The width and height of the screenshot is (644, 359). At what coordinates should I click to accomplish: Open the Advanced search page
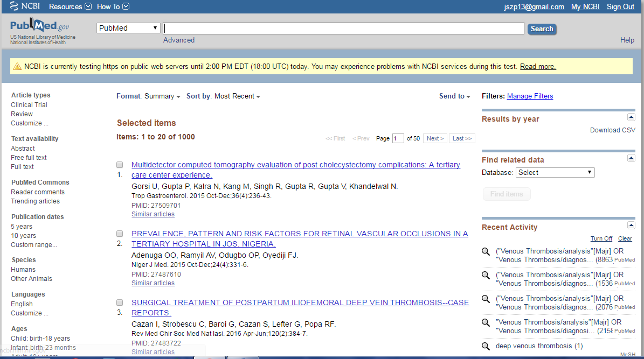(178, 40)
